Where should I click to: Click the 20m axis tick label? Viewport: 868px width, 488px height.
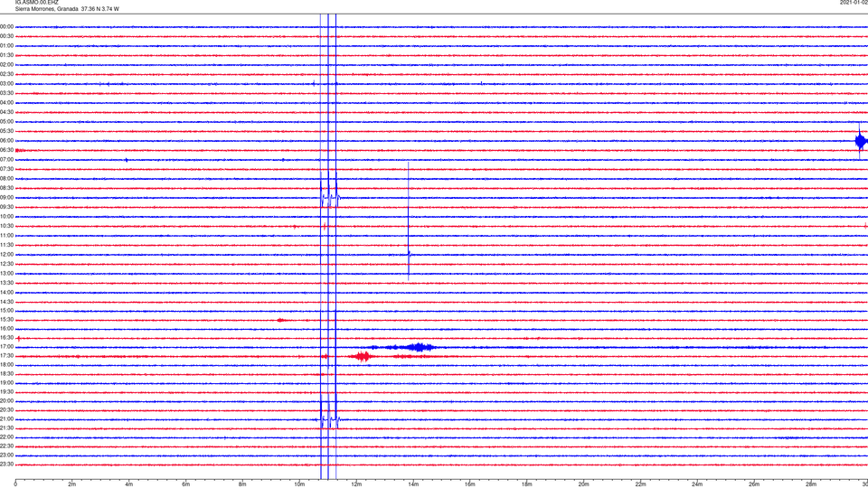(x=583, y=484)
